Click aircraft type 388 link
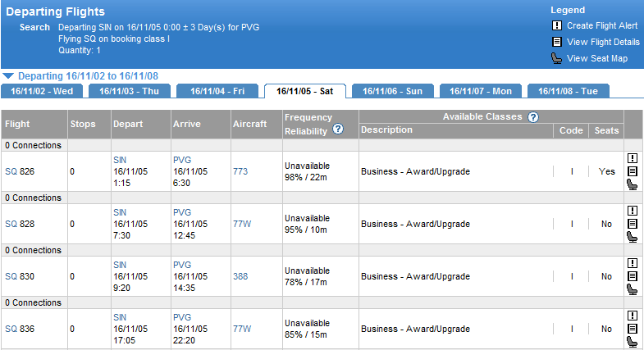644x350 pixels. tap(240, 276)
